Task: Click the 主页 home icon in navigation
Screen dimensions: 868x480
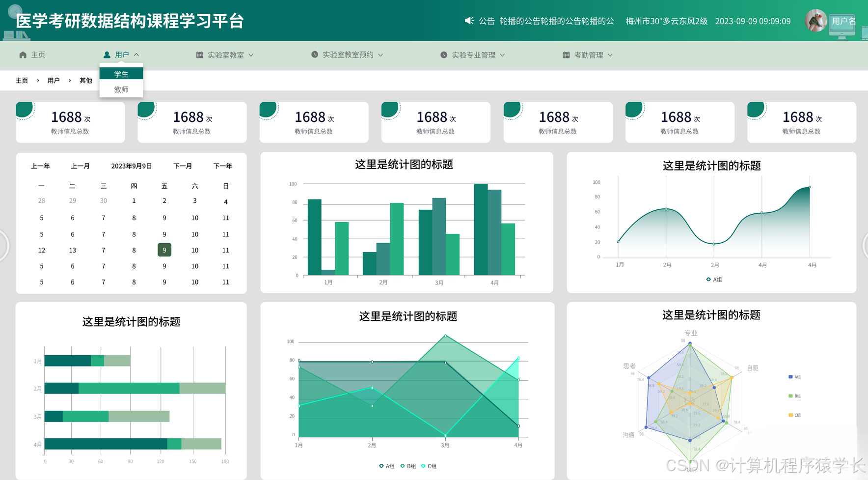Action: [22, 55]
